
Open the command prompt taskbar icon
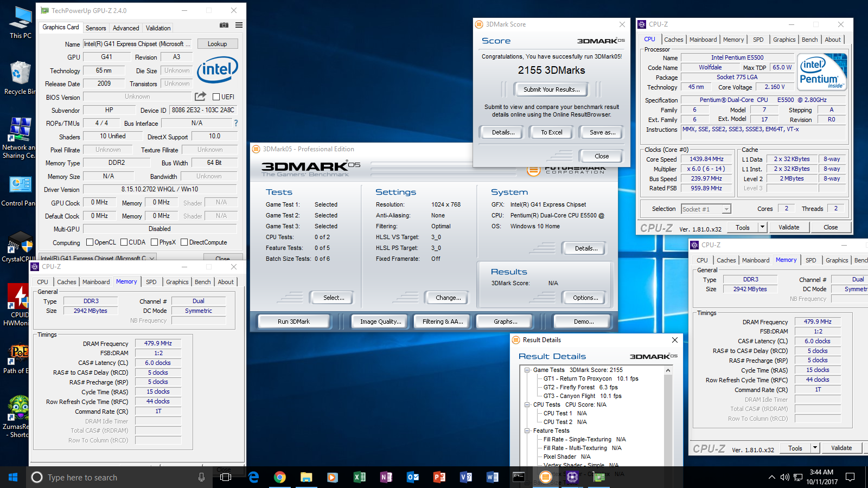(x=519, y=477)
